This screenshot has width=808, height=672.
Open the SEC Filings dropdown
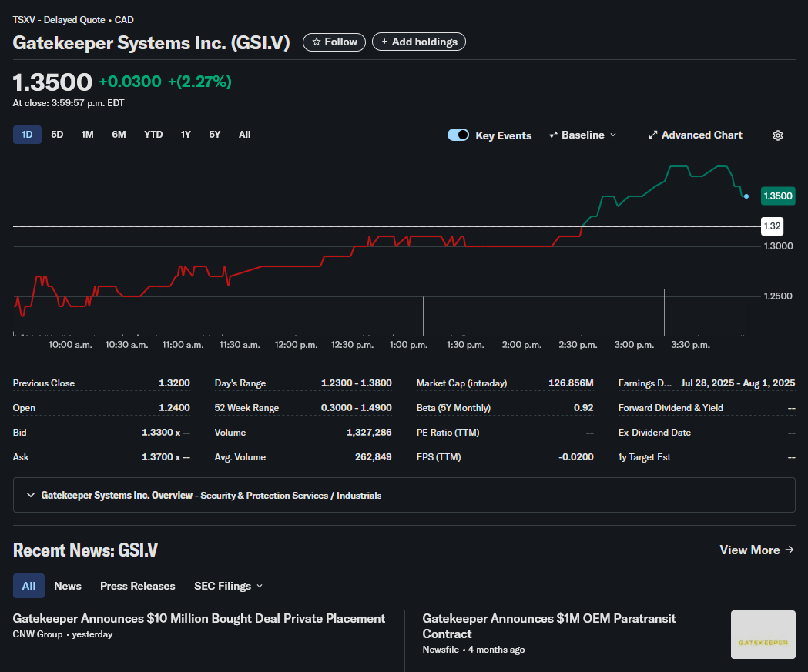(228, 586)
